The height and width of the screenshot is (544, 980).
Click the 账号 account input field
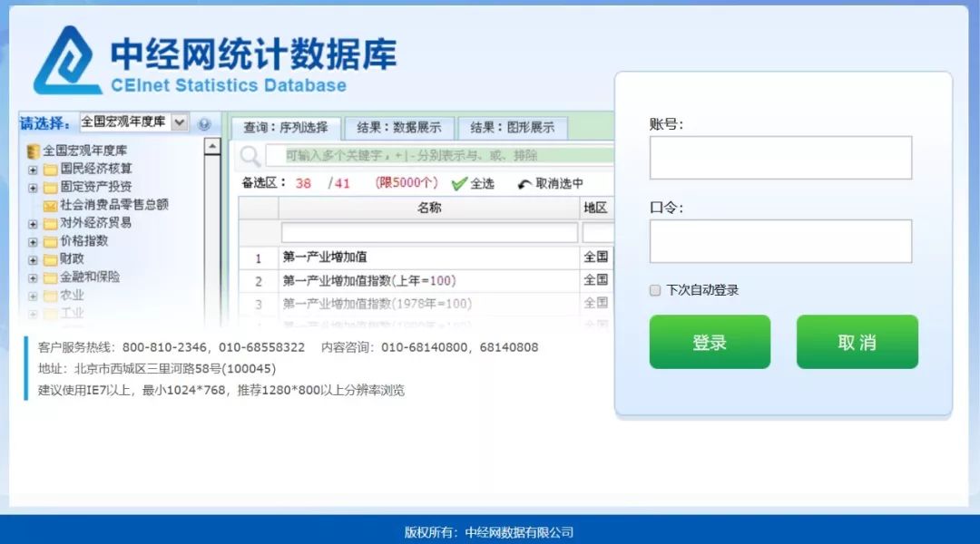click(x=780, y=158)
